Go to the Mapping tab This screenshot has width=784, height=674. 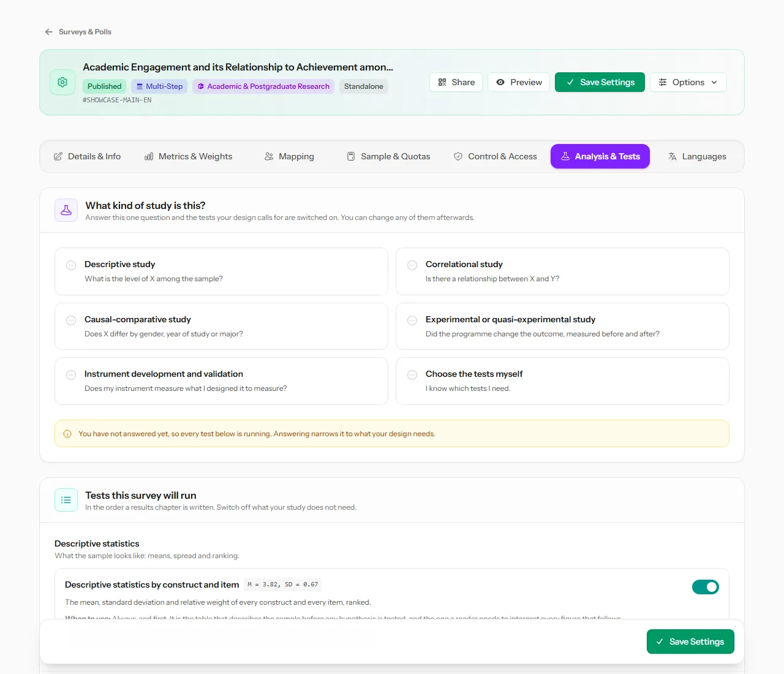(289, 156)
